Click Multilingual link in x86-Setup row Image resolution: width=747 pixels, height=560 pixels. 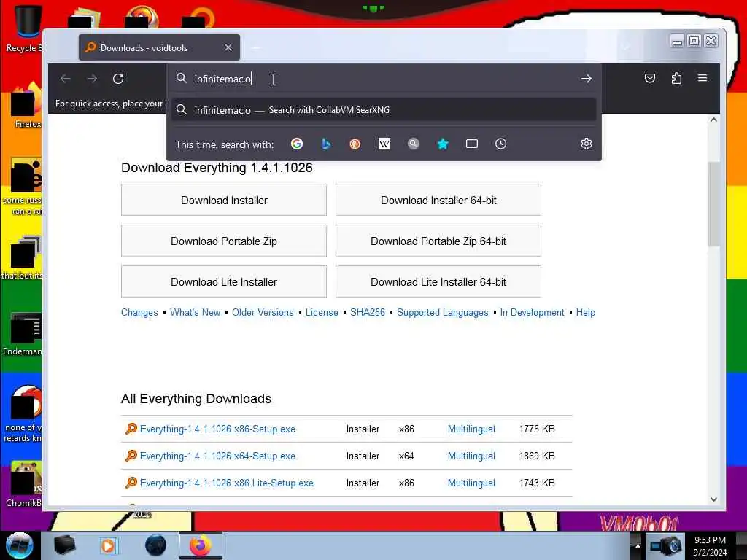click(471, 429)
